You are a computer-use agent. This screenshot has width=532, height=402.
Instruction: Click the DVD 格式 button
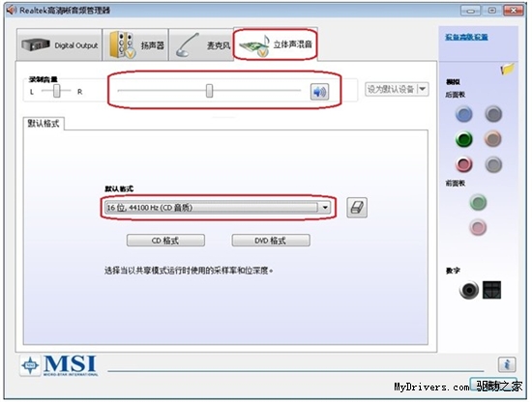point(271,241)
